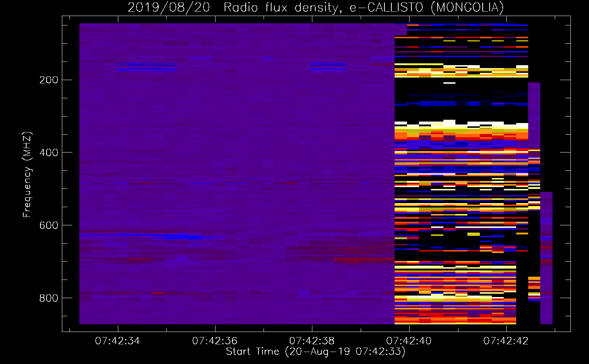Click the 07:42:40 time tick label
The height and width of the screenshot is (364, 589).
tap(409, 341)
